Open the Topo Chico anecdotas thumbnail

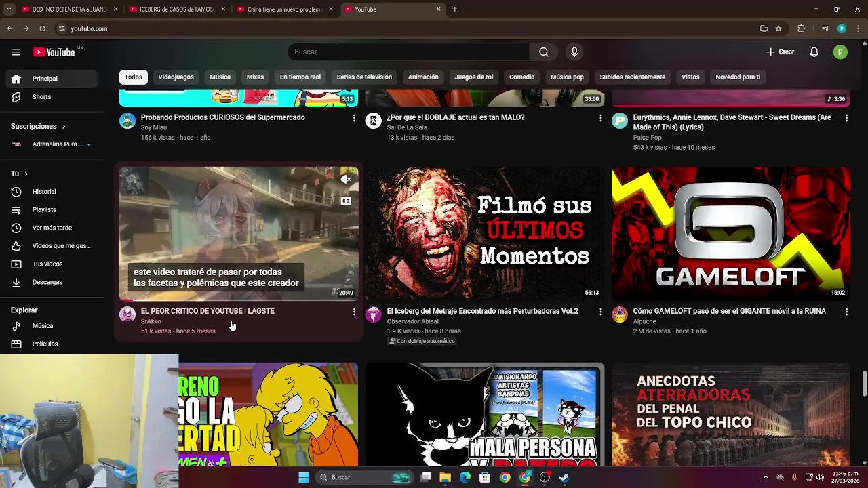coord(731,414)
